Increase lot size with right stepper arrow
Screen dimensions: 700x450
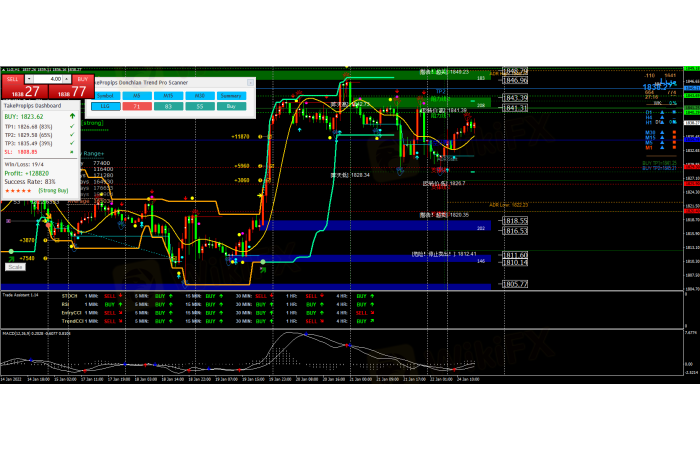point(69,78)
